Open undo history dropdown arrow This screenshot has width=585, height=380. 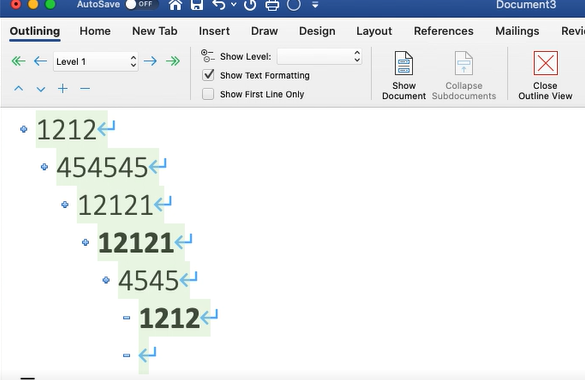[234, 5]
